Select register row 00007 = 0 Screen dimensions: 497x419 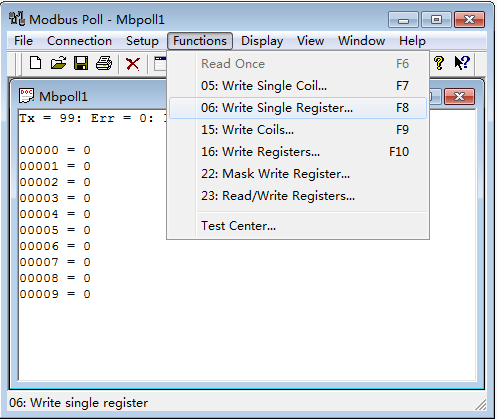pyautogui.click(x=55, y=262)
